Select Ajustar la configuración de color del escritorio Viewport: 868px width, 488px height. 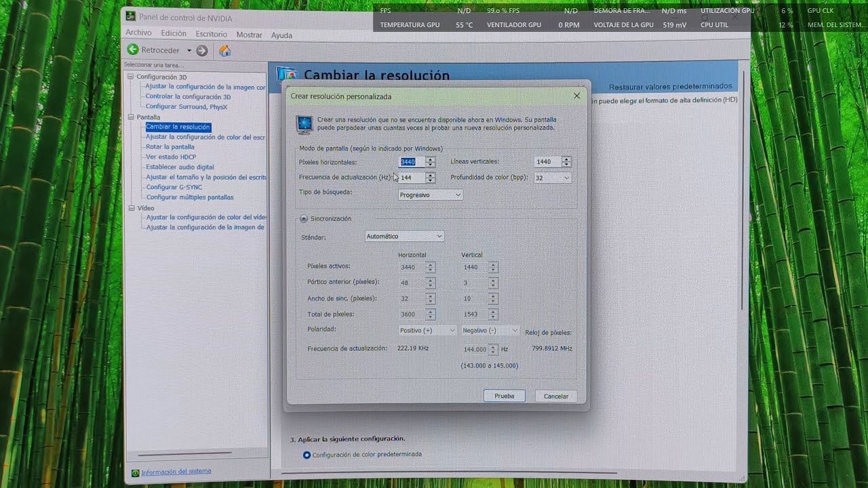pos(205,137)
